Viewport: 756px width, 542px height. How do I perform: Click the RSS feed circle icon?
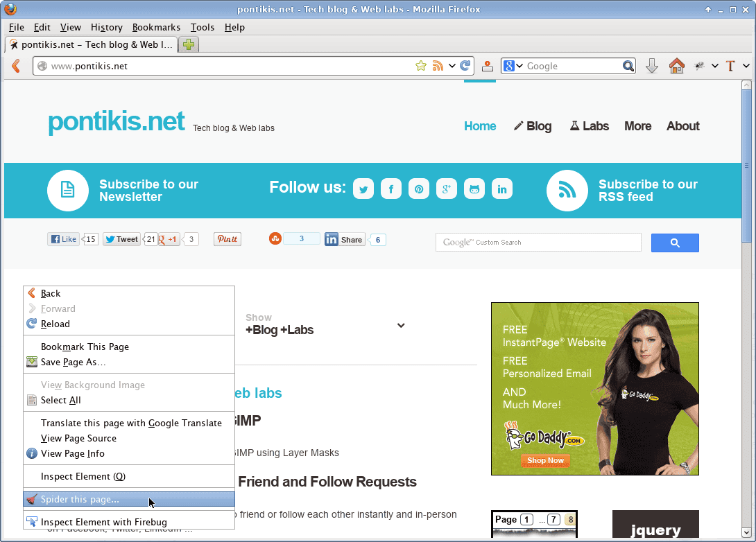tap(567, 191)
